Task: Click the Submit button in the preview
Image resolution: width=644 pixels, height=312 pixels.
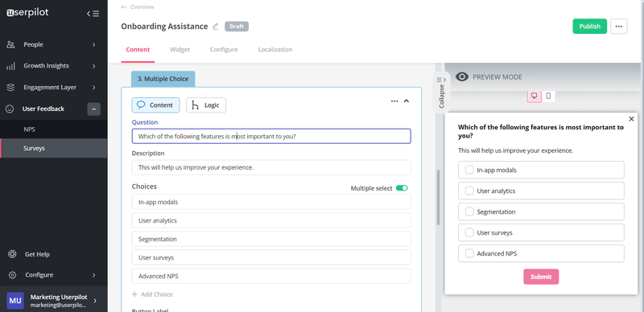Action: (x=541, y=277)
